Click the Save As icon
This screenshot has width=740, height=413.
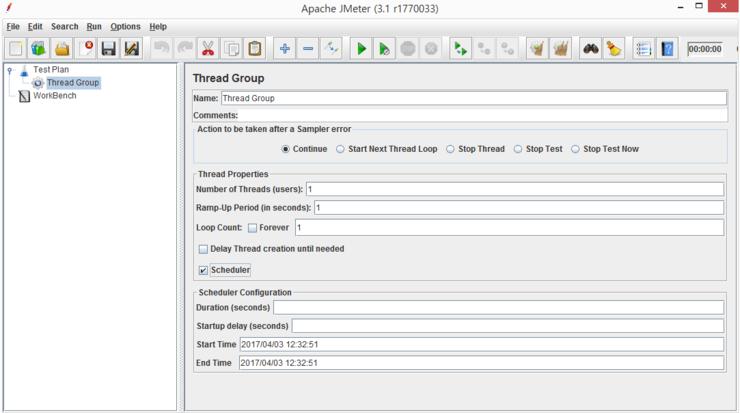click(132, 49)
